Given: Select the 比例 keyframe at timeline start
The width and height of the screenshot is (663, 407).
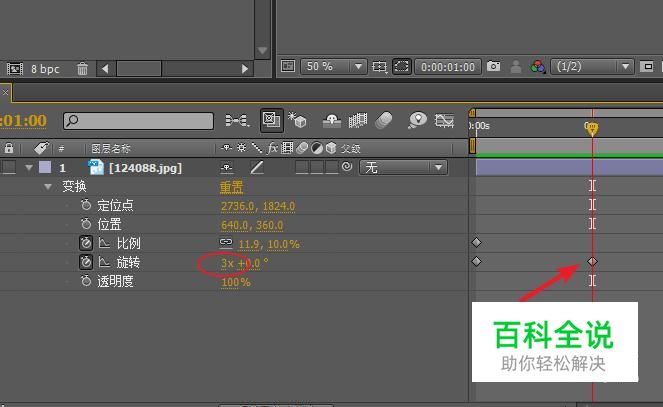Looking at the screenshot, I should point(477,242).
